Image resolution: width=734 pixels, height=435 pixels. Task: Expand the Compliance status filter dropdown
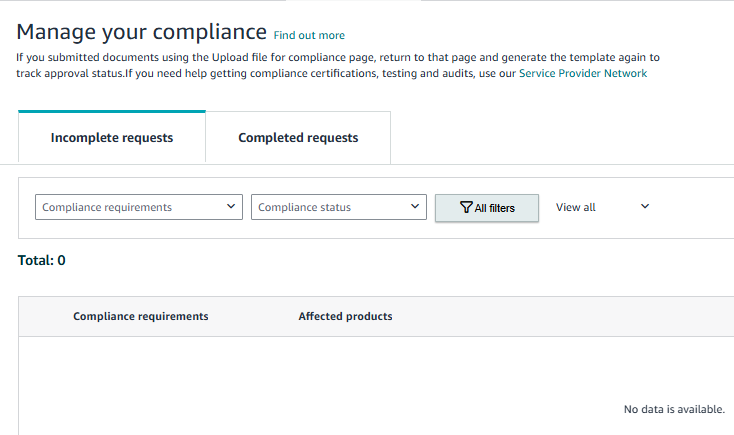[338, 207]
